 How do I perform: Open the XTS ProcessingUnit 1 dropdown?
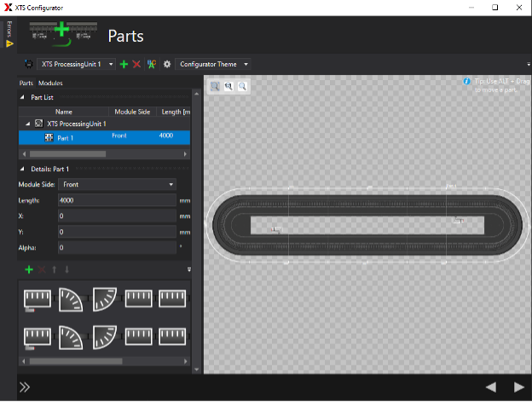tap(77, 64)
